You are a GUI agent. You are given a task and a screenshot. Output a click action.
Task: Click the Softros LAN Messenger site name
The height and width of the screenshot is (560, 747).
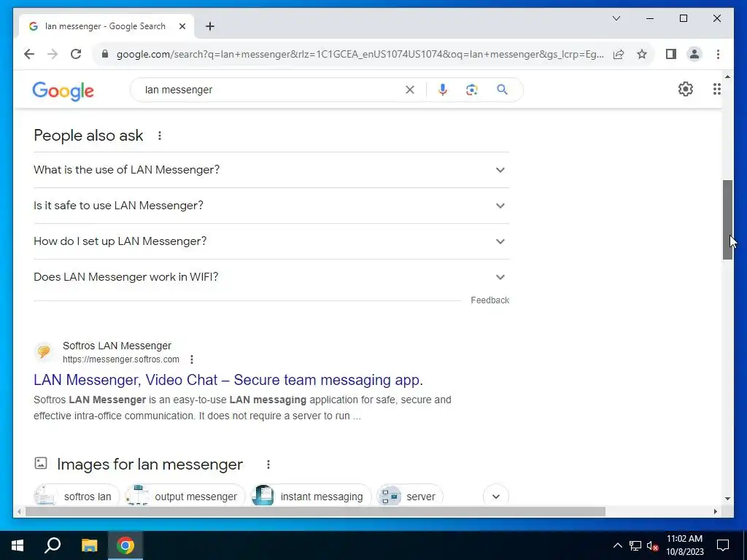pos(117,346)
